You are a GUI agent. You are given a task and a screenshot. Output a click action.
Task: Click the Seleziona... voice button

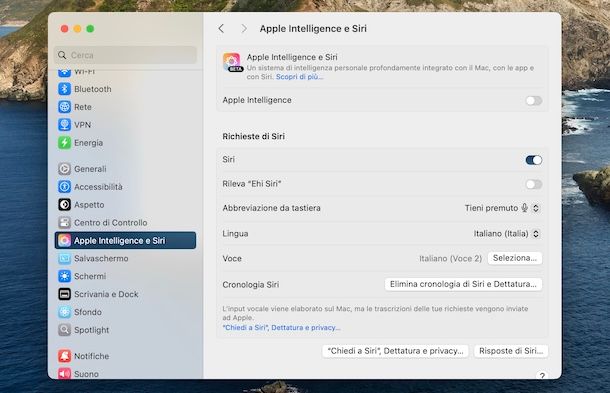515,258
